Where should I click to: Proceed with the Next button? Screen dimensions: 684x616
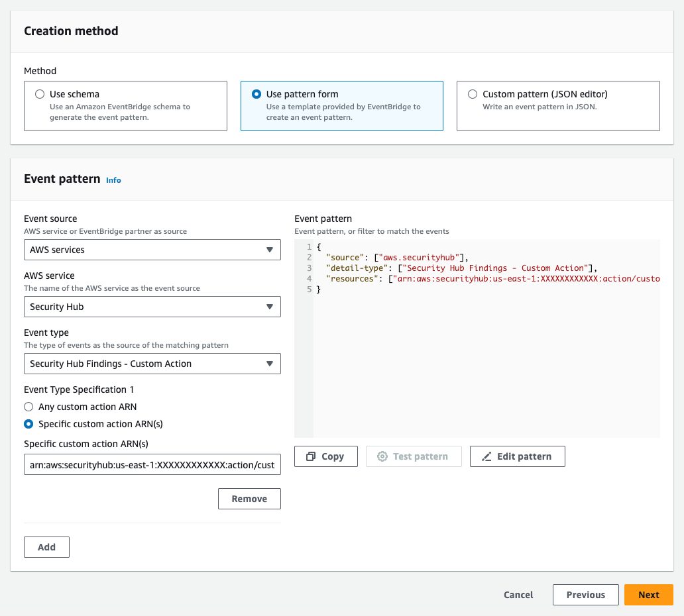[x=649, y=595]
